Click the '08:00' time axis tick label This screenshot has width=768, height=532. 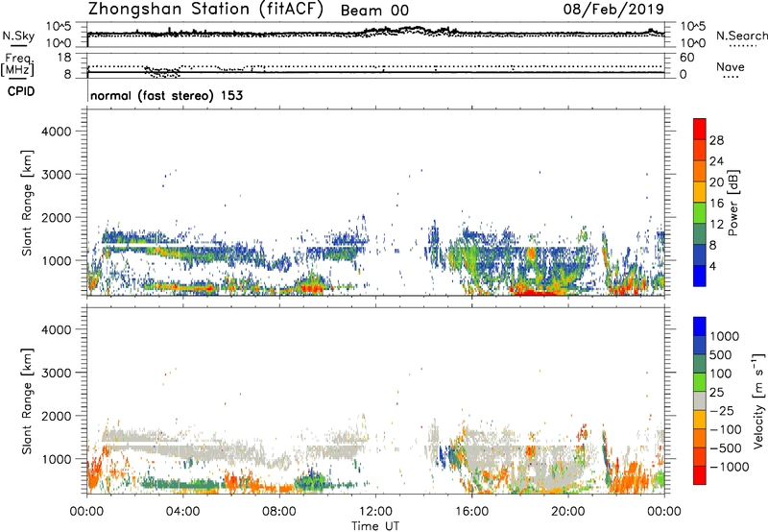click(x=279, y=512)
